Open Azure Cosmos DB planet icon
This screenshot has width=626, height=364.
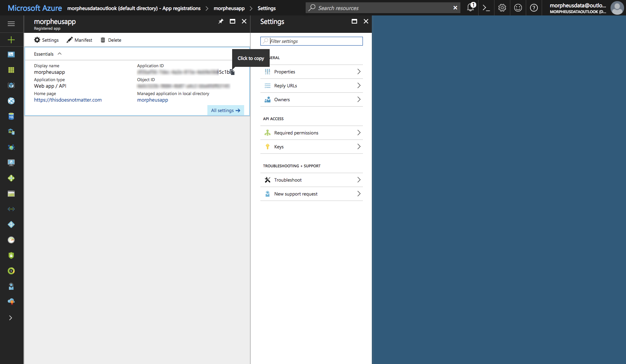[11, 147]
